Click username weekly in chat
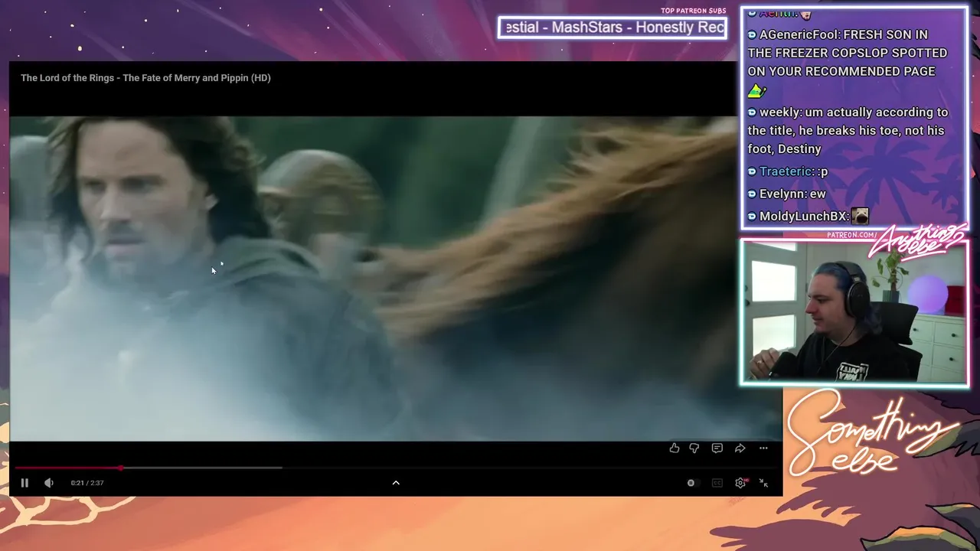Image resolution: width=980 pixels, height=551 pixels. tap(779, 112)
